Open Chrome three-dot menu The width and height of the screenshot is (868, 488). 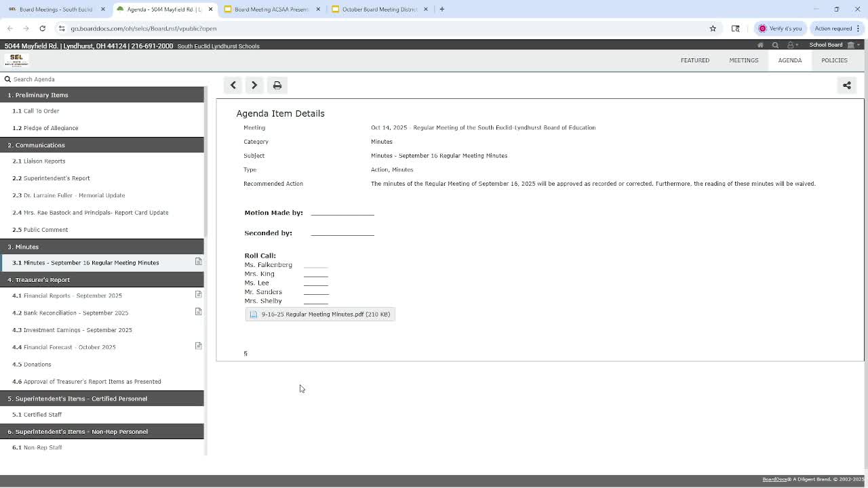point(859,28)
